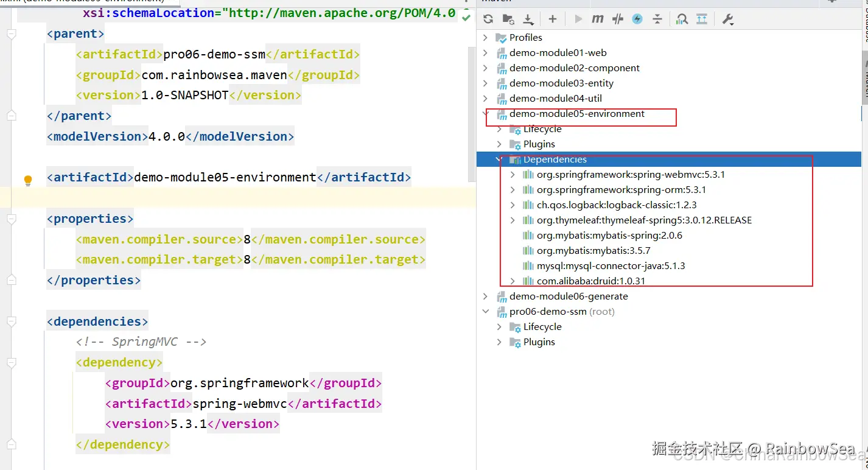Toggle Maven offline mode
The image size is (868, 470).
[618, 19]
